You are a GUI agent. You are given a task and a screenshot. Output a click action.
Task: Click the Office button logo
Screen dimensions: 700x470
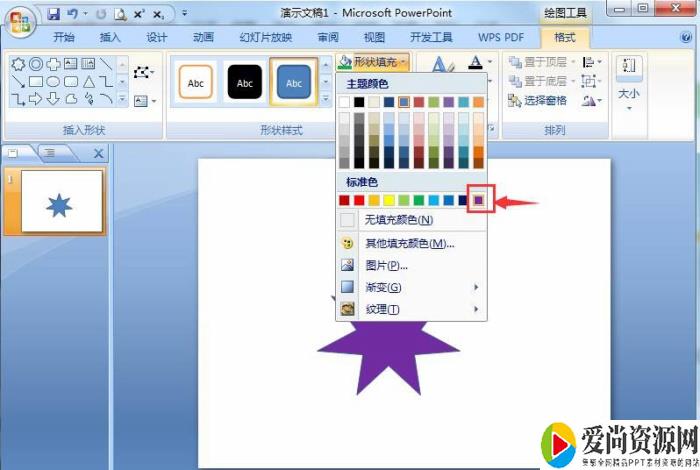click(19, 20)
